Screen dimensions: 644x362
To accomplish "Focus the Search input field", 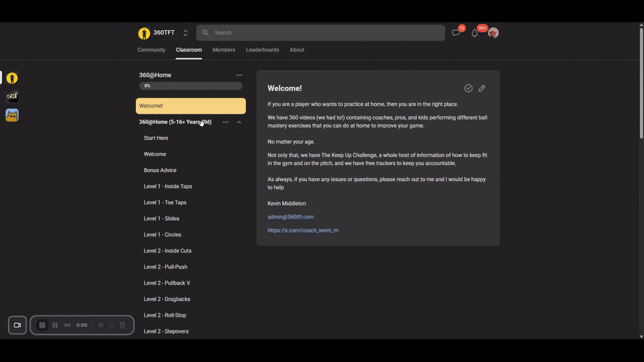I will pyautogui.click(x=320, y=33).
